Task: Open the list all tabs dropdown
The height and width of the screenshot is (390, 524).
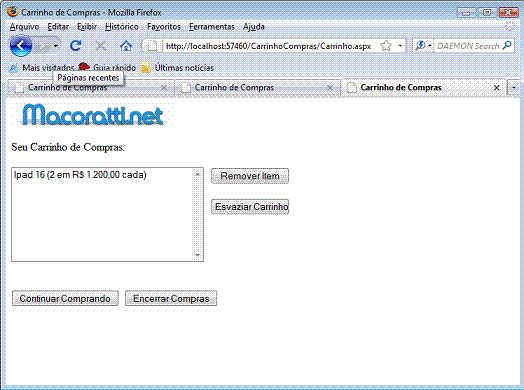Action: 514,88
